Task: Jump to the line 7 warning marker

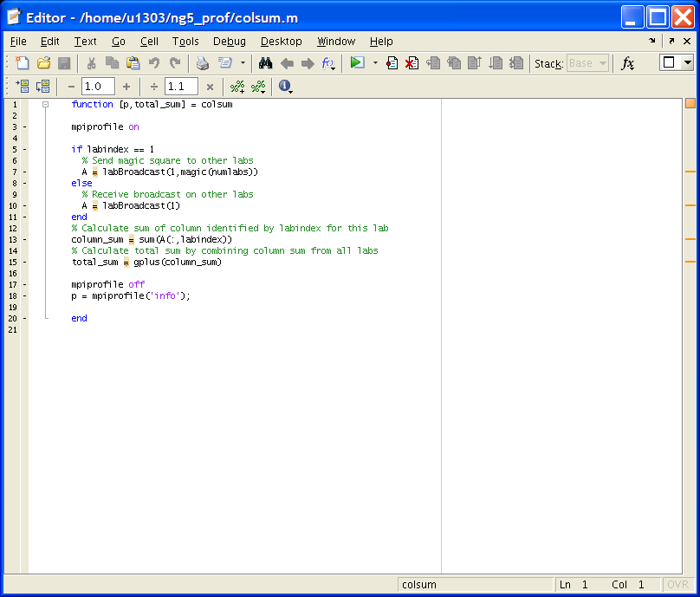Action: pos(690,172)
